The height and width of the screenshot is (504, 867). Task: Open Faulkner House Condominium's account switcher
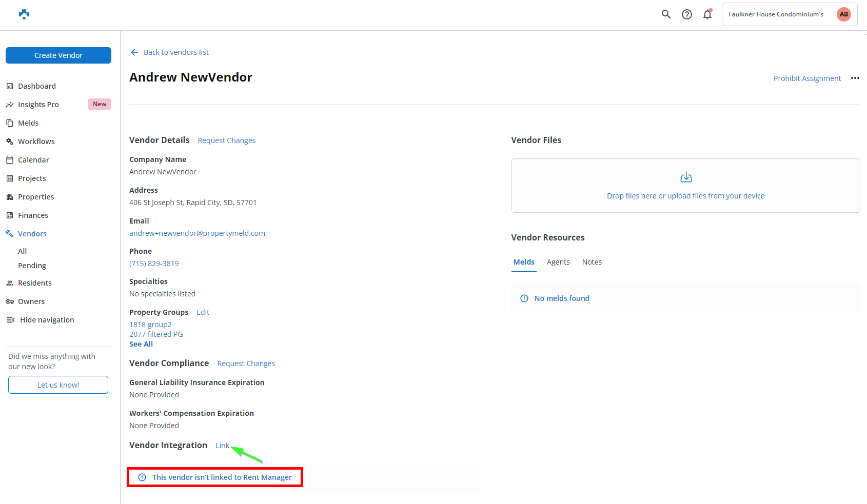(776, 14)
